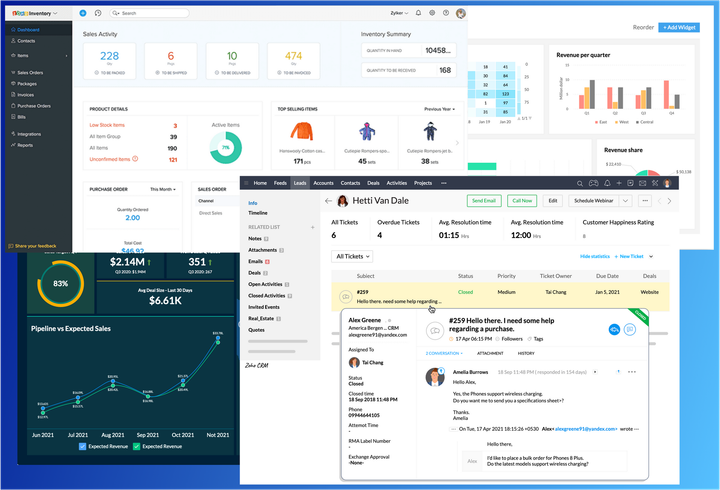This screenshot has height=490, width=720.
Task: Open the ellipsis menu on Amelia Burrows' reply
Action: tap(632, 372)
